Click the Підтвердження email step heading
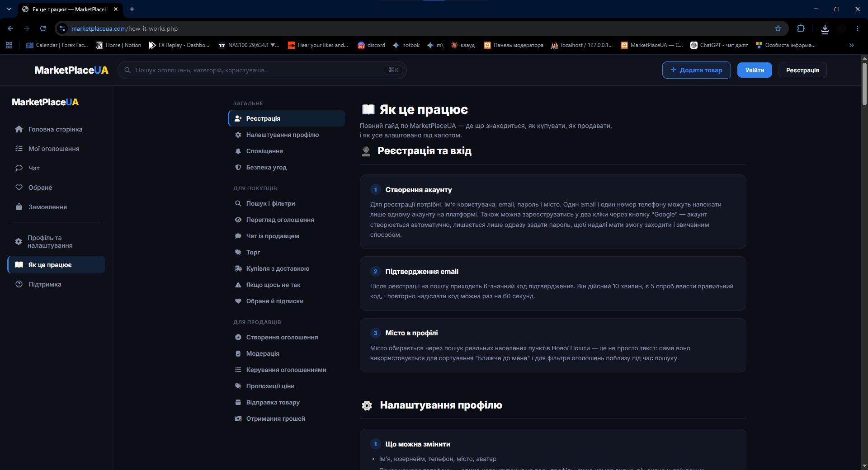The image size is (868, 470). tap(422, 272)
